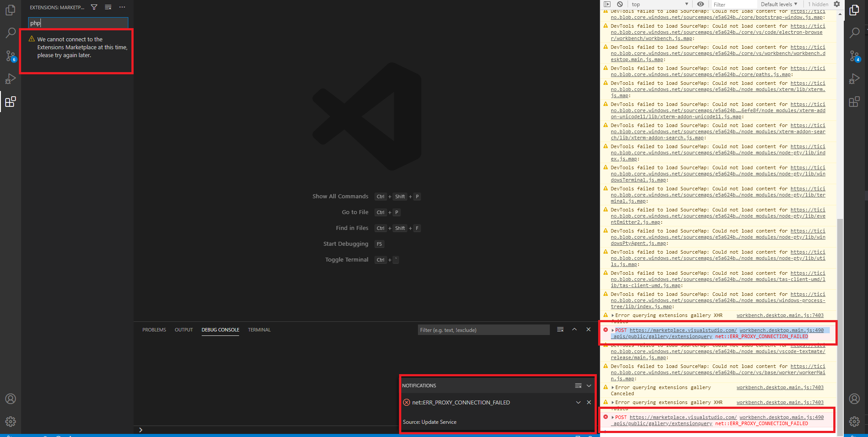Open the Run and Debug view
Viewport: 868px width, 437px height.
click(11, 79)
